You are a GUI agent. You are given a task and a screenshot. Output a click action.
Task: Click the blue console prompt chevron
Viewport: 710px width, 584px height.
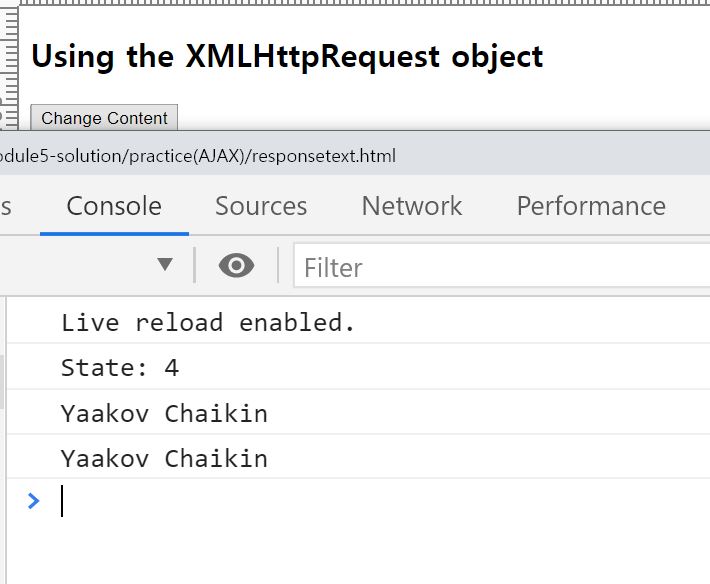[x=33, y=500]
